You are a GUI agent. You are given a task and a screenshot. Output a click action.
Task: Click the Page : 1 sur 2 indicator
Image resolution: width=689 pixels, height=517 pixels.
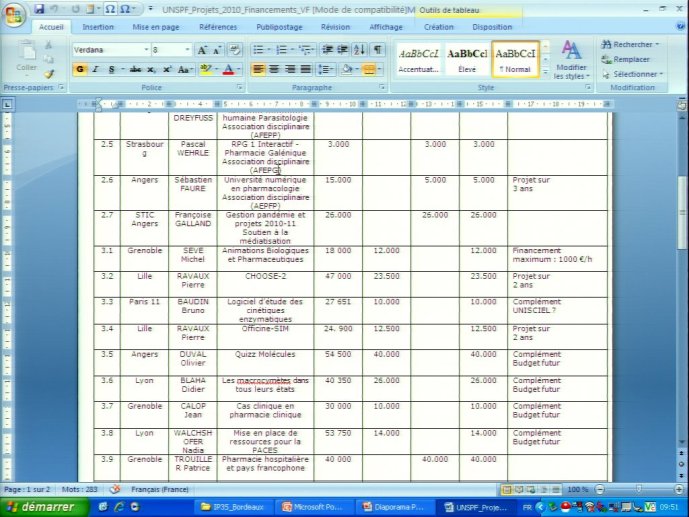tap(27, 489)
